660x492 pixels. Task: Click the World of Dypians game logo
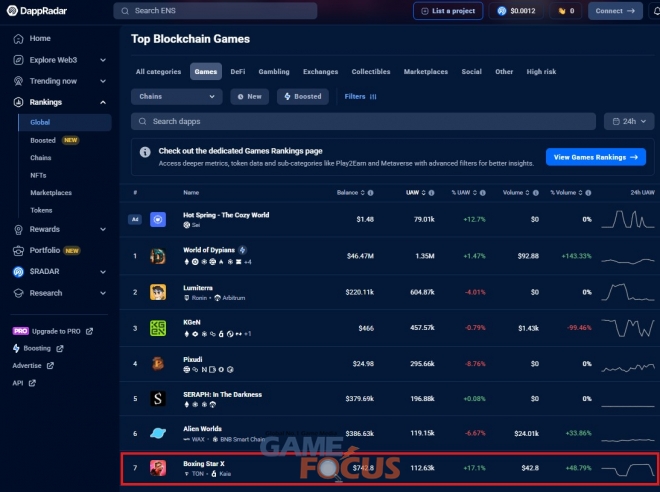(x=158, y=256)
